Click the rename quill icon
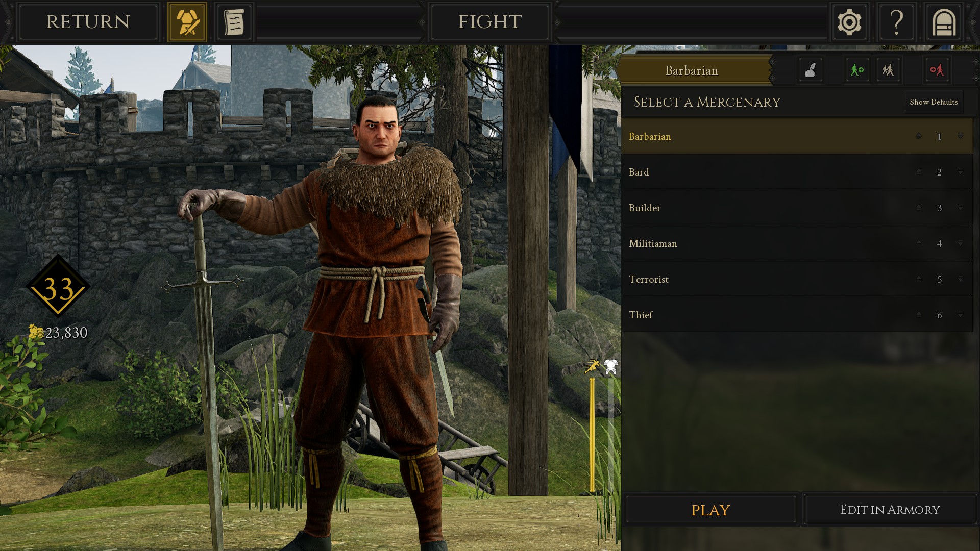This screenshot has width=980, height=551. tap(811, 70)
